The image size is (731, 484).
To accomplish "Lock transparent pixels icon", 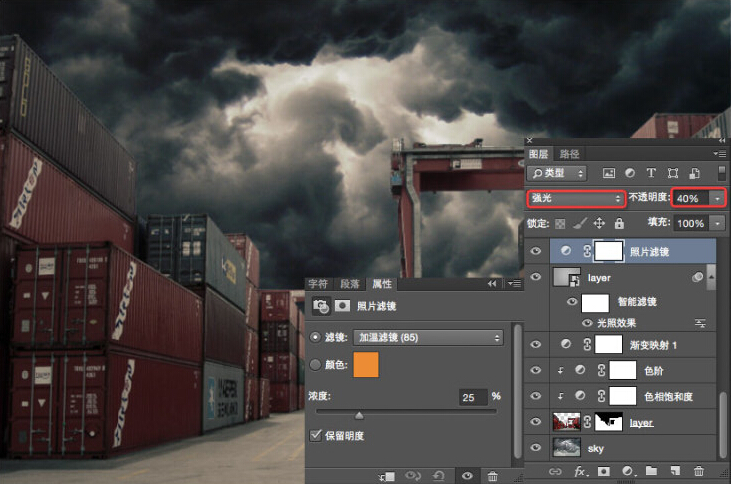I will coord(560,224).
